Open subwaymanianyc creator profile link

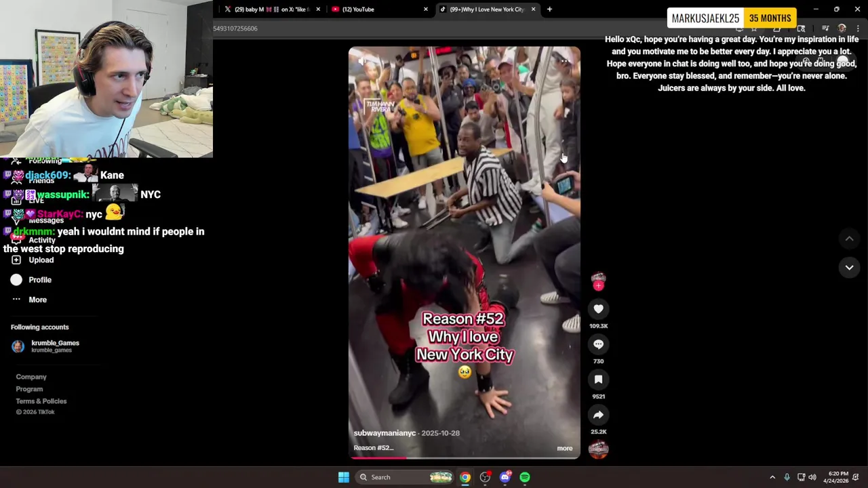pos(384,433)
